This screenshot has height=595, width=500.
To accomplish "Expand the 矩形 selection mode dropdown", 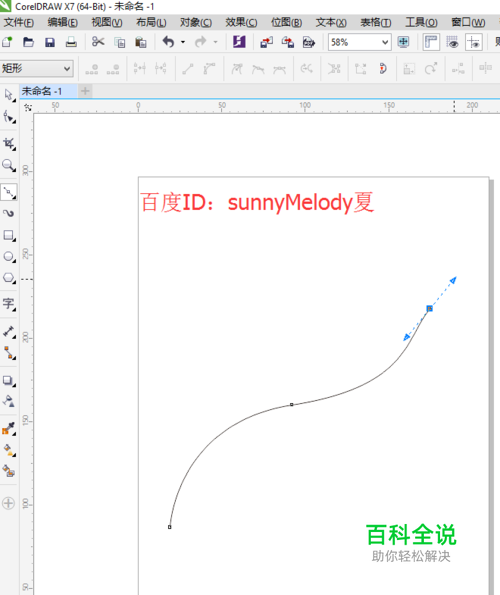I will click(x=36, y=69).
